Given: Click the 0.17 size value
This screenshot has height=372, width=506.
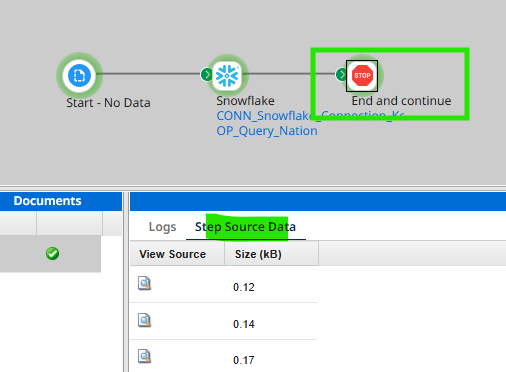Looking at the screenshot, I should 244,360.
